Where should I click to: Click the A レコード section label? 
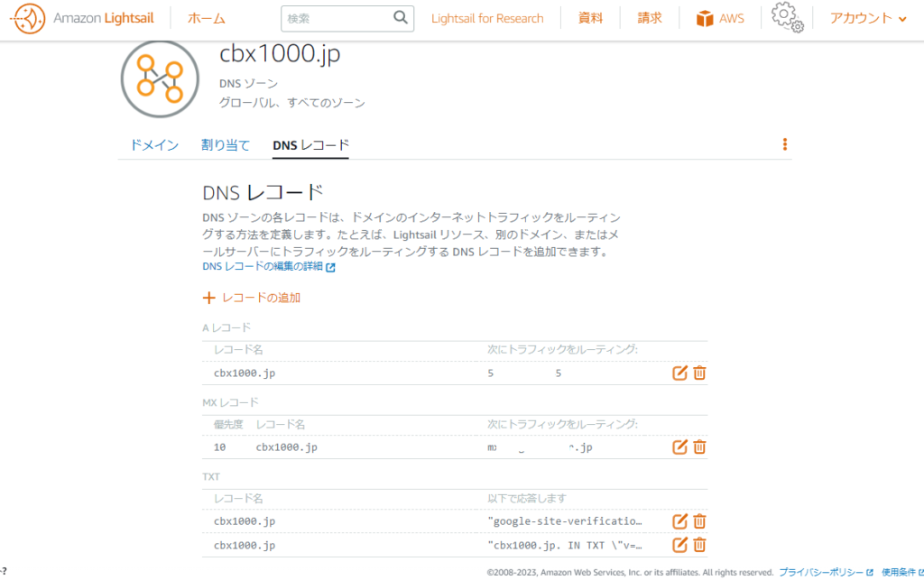pyautogui.click(x=226, y=327)
